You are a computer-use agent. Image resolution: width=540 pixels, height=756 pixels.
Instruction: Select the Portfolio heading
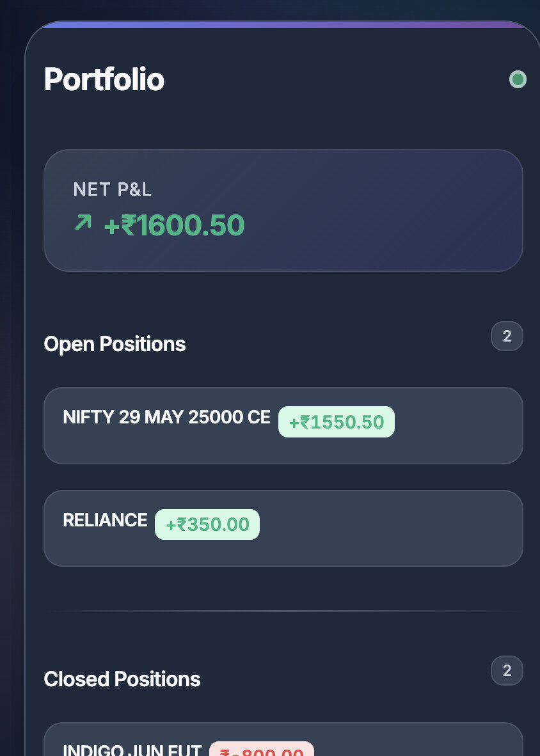pos(104,79)
